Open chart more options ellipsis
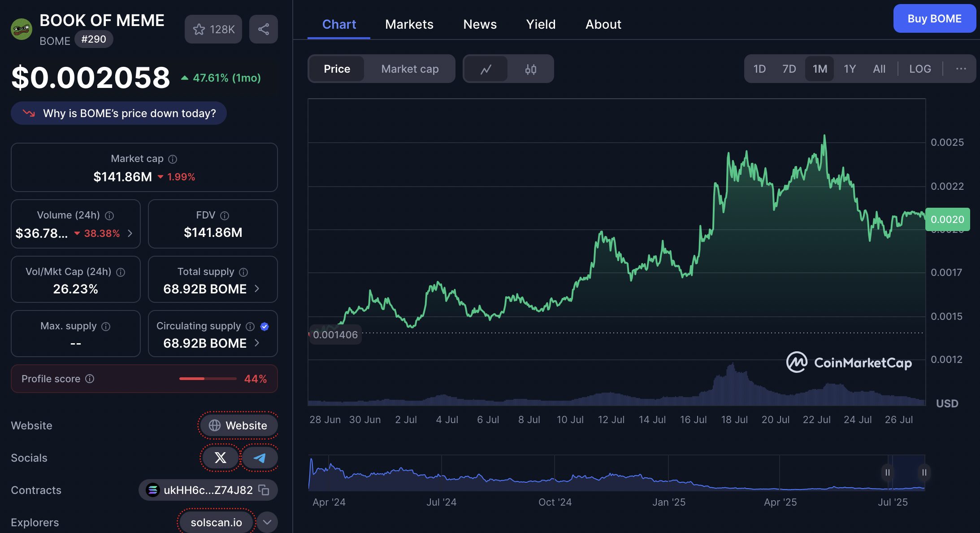The image size is (980, 533). (961, 69)
